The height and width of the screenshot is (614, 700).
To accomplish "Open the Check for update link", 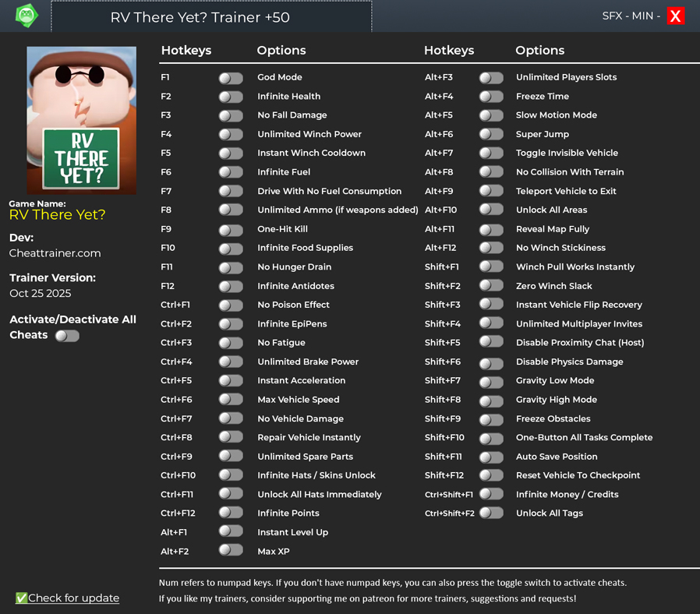I will [73, 598].
